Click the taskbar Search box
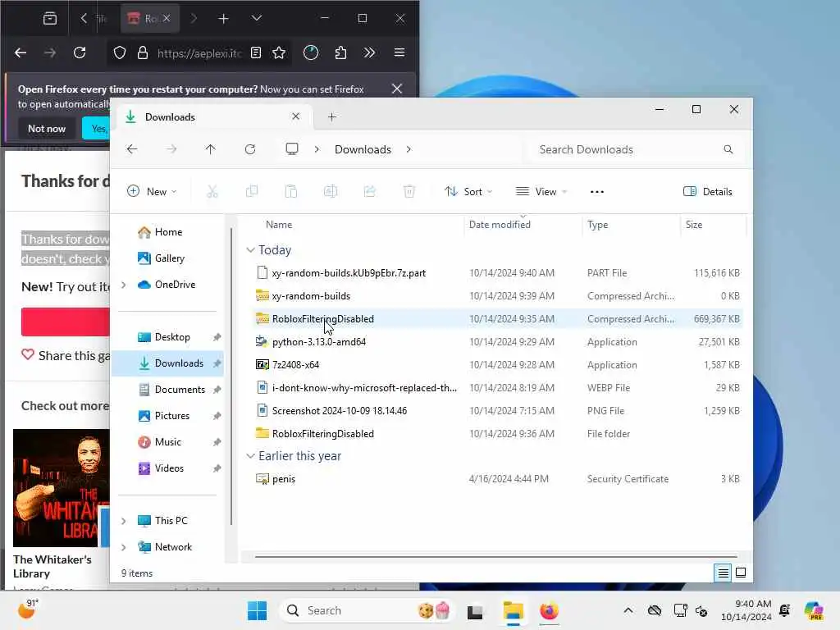 tap(367, 610)
